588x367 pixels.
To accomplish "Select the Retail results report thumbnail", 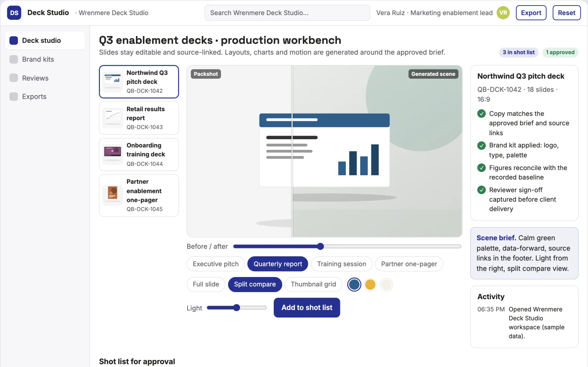I will tap(112, 118).
